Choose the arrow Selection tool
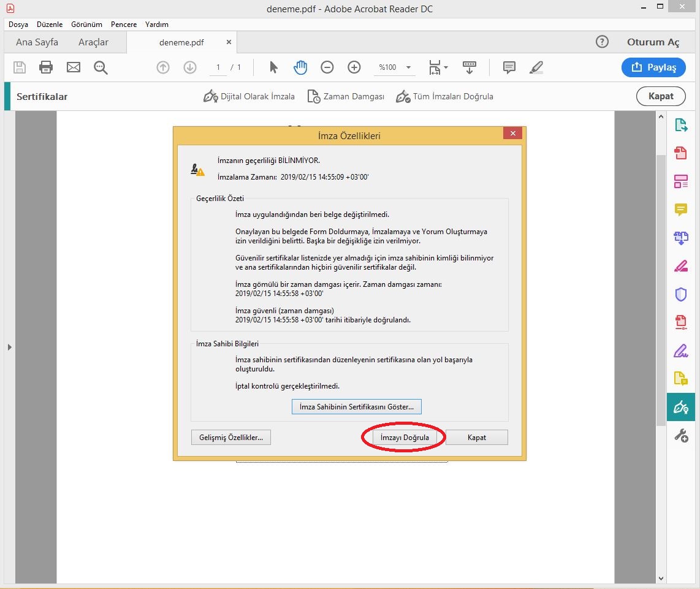Screen dimensions: 700x589 (x=273, y=67)
